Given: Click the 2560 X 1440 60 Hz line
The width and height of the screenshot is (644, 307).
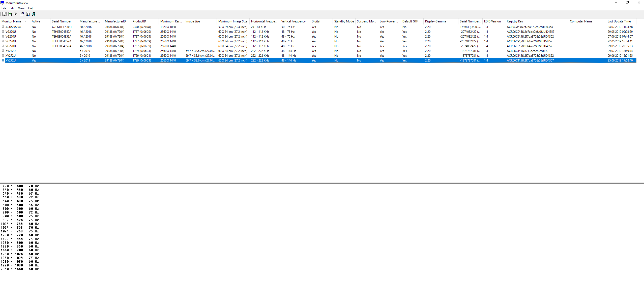Looking at the screenshot, I should click(x=20, y=269).
